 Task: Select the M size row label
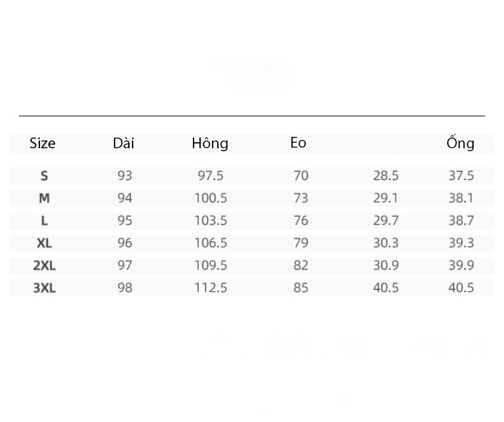[44, 198]
